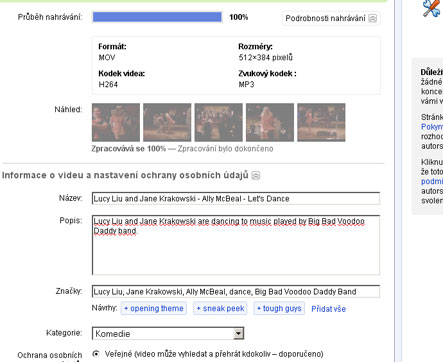Screen dimensions: 443x362
Task: Click the dimensions value 512×384 pixelů
Action: (265, 57)
